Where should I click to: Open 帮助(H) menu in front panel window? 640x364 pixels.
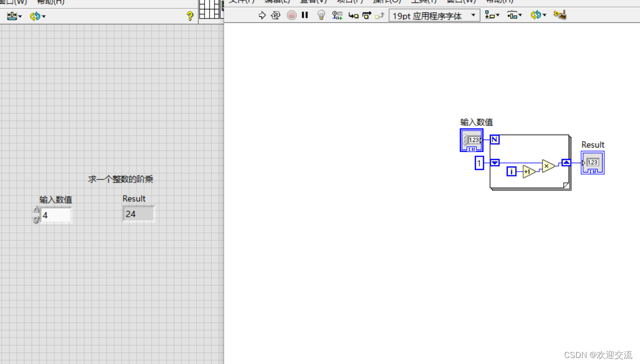tap(50, 2)
